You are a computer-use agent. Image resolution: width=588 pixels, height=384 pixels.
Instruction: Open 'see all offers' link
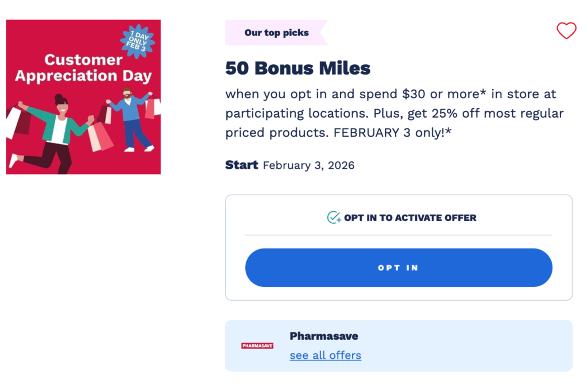[x=325, y=355]
